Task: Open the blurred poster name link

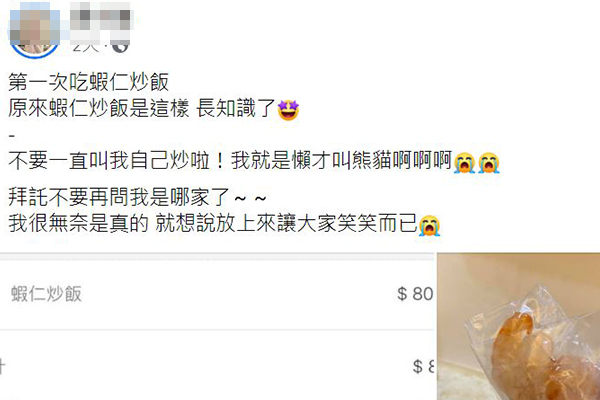Action: [100, 19]
